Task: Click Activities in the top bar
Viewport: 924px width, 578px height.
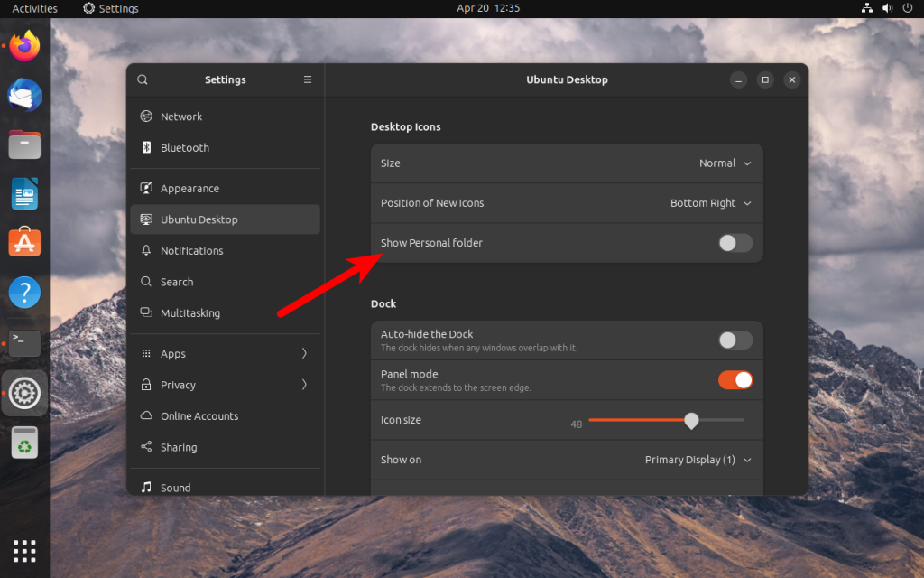Action: pyautogui.click(x=35, y=8)
